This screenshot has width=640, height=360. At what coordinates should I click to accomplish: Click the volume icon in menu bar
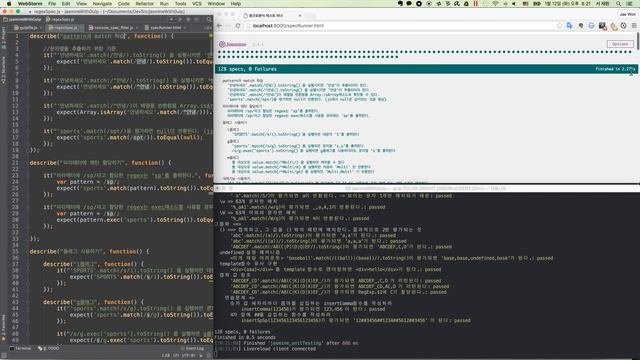coord(514,4)
